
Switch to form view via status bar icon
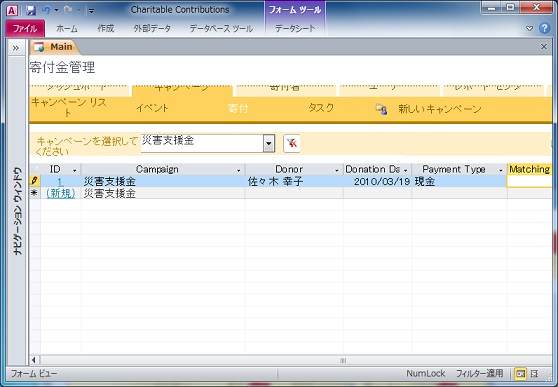coord(521,373)
